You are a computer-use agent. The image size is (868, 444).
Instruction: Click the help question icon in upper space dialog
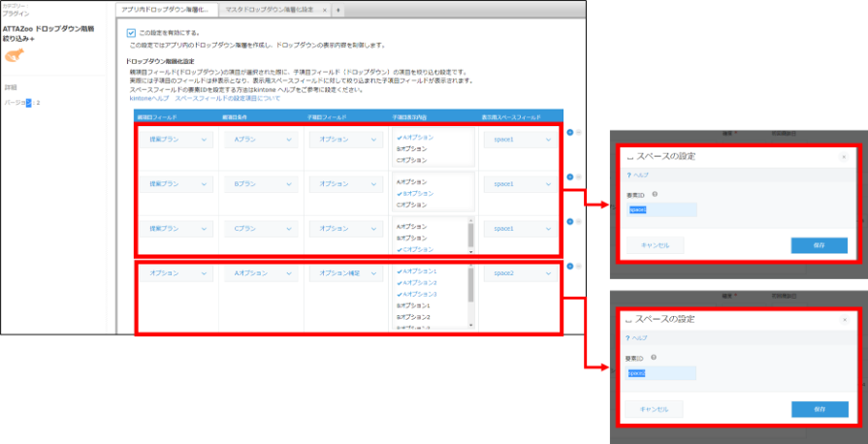pyautogui.click(x=627, y=175)
